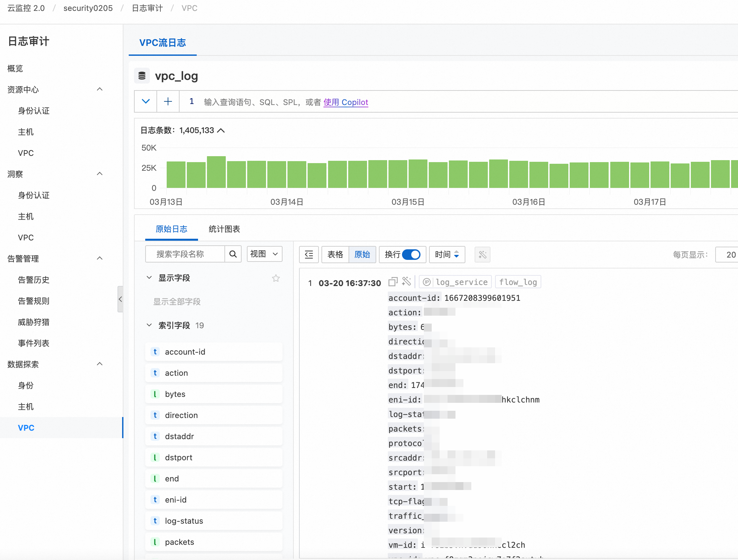Open the 视图 dropdown
738x560 pixels.
[x=265, y=254]
